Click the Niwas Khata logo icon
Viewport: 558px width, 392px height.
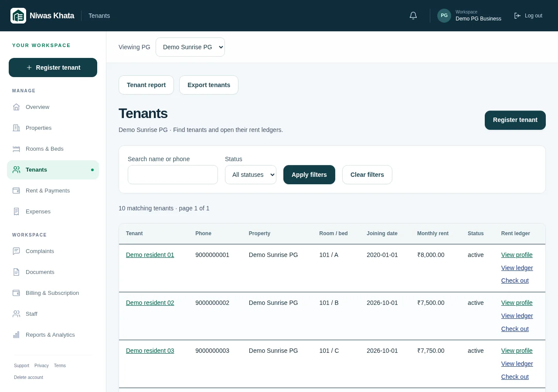pos(18,16)
